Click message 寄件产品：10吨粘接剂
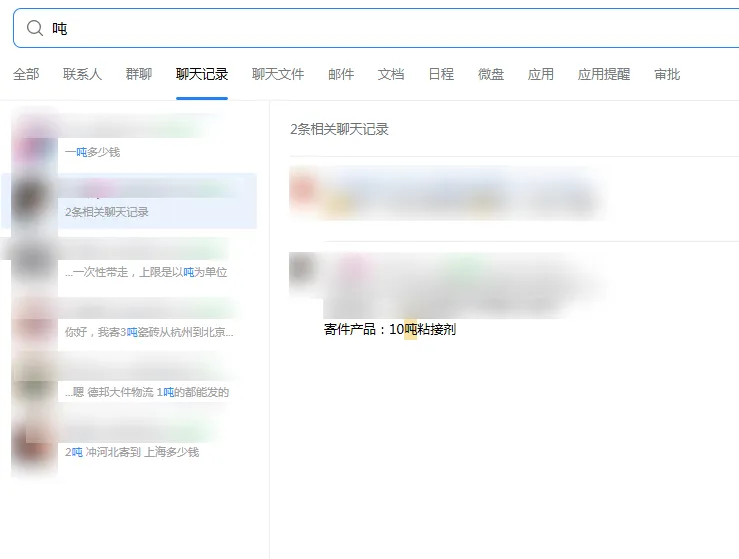739x559 pixels. pos(390,329)
